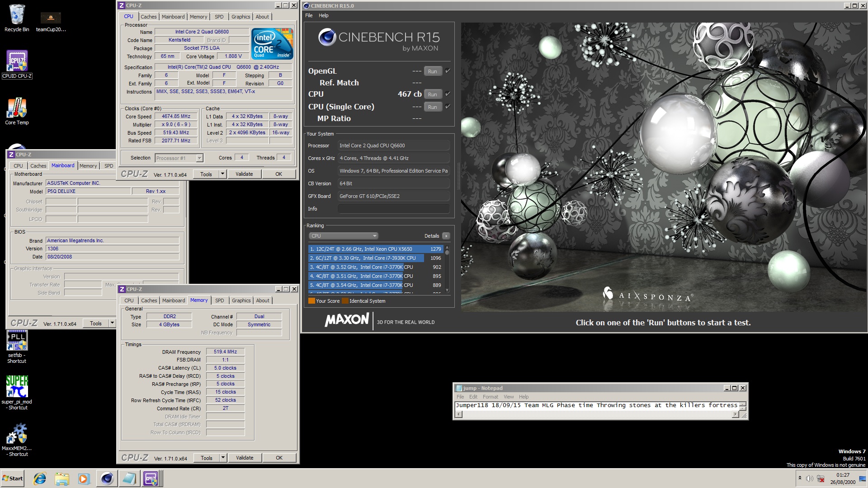The height and width of the screenshot is (488, 868).
Task: Switch to Notepad taskbar button
Action: [x=129, y=479]
